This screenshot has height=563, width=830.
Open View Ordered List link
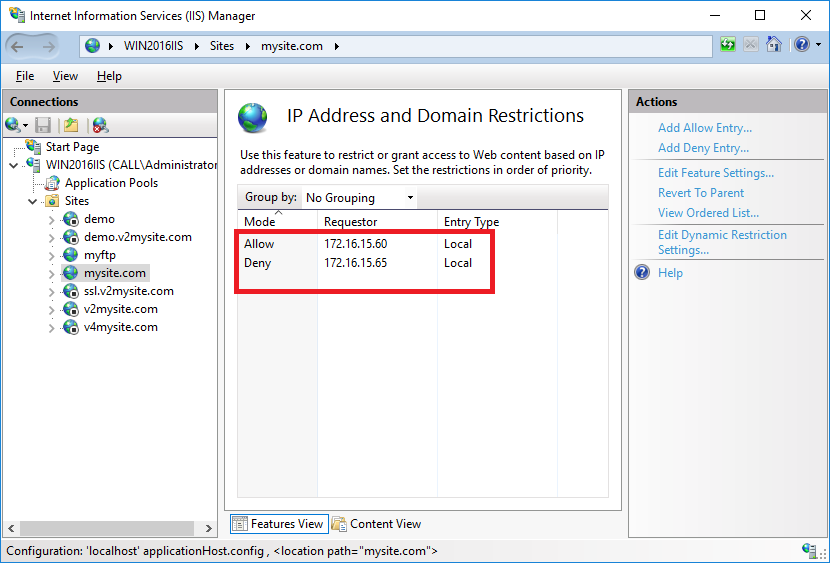pos(708,213)
